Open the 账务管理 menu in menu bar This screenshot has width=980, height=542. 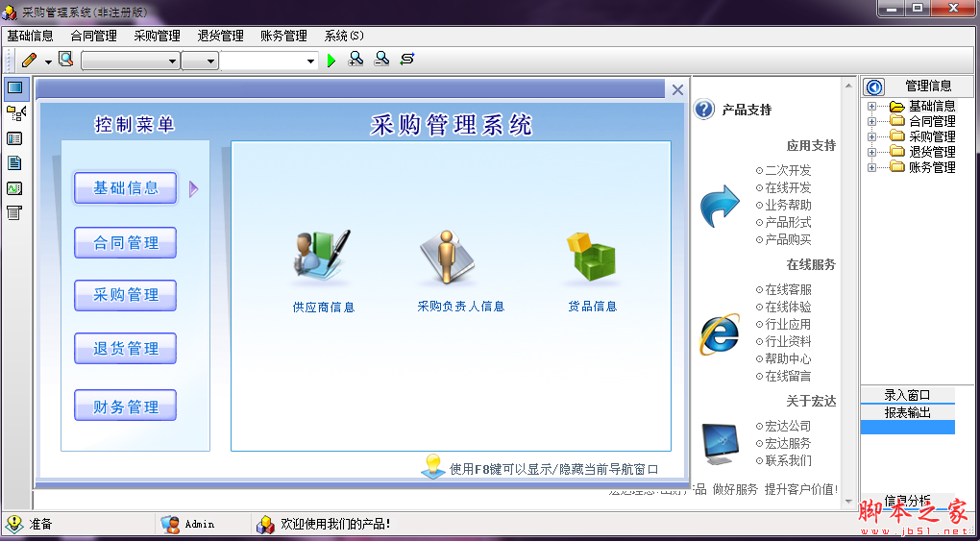(x=283, y=37)
